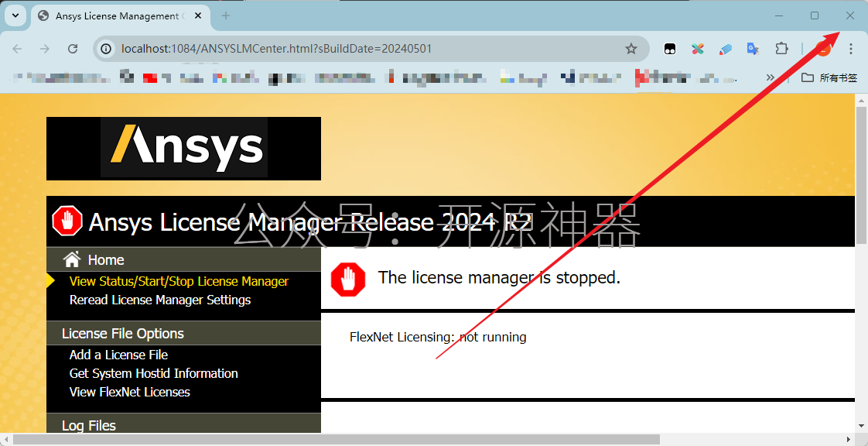The width and height of the screenshot is (868, 446).
Task: Click the scroll-left arrow of horizontal scrollbar
Action: click(x=5, y=440)
